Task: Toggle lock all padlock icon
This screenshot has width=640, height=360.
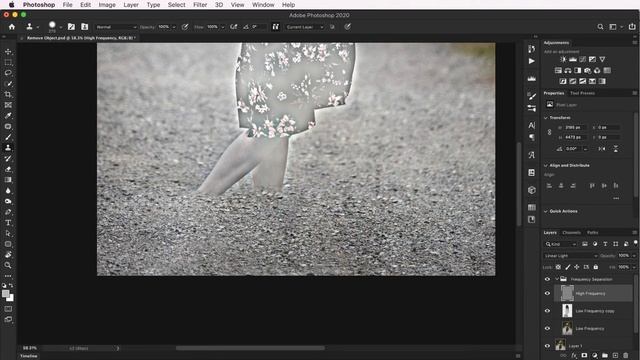Action: point(596,267)
